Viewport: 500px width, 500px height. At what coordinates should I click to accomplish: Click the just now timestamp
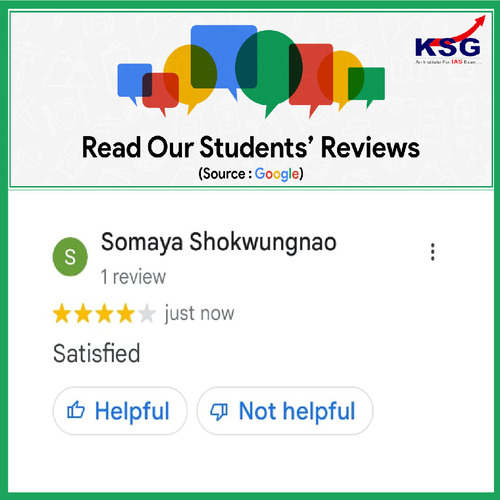point(199,314)
